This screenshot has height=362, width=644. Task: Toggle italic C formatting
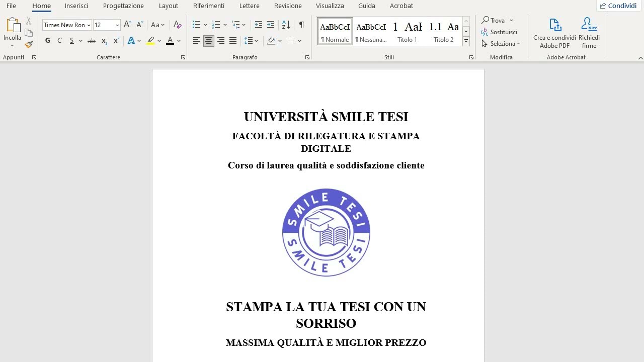pos(60,41)
